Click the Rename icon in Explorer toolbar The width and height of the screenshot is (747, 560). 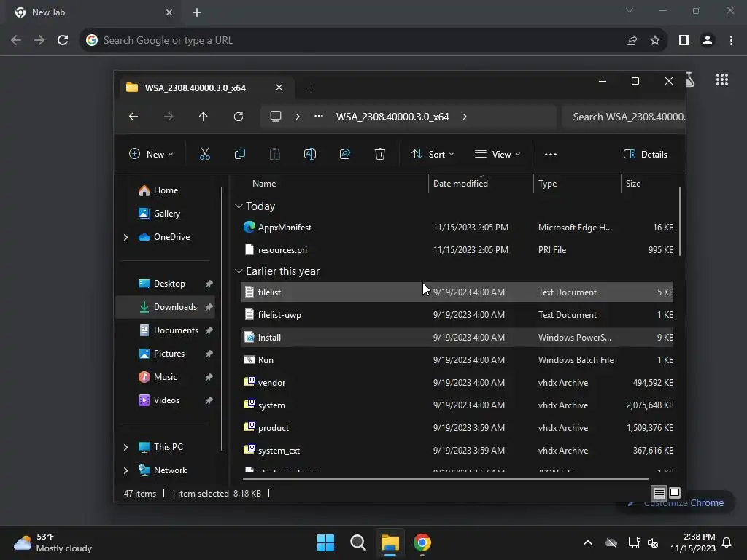[309, 154]
